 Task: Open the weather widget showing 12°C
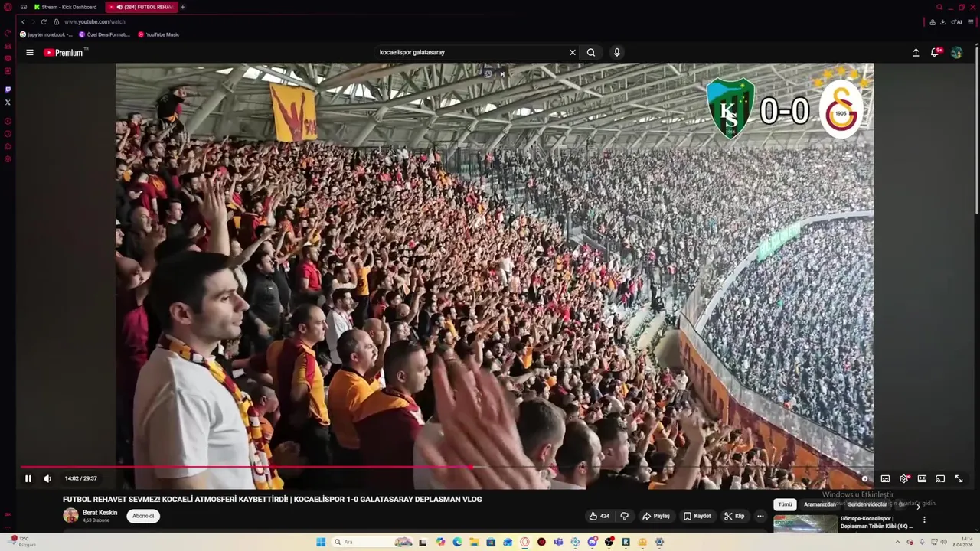[x=21, y=542]
